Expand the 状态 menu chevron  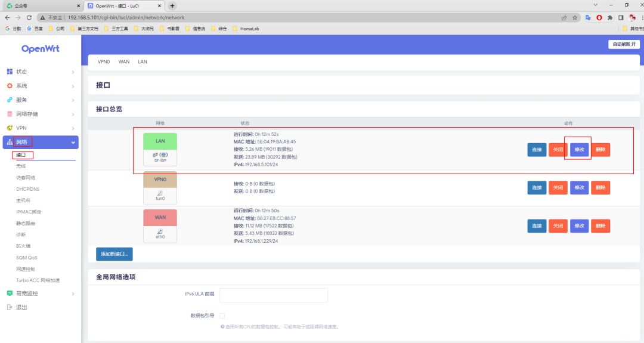click(73, 72)
